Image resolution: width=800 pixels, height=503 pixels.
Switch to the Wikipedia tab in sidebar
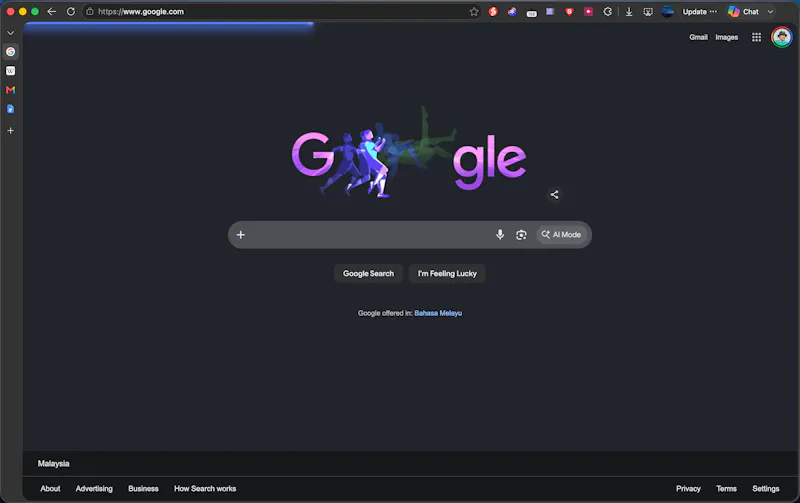[10, 71]
